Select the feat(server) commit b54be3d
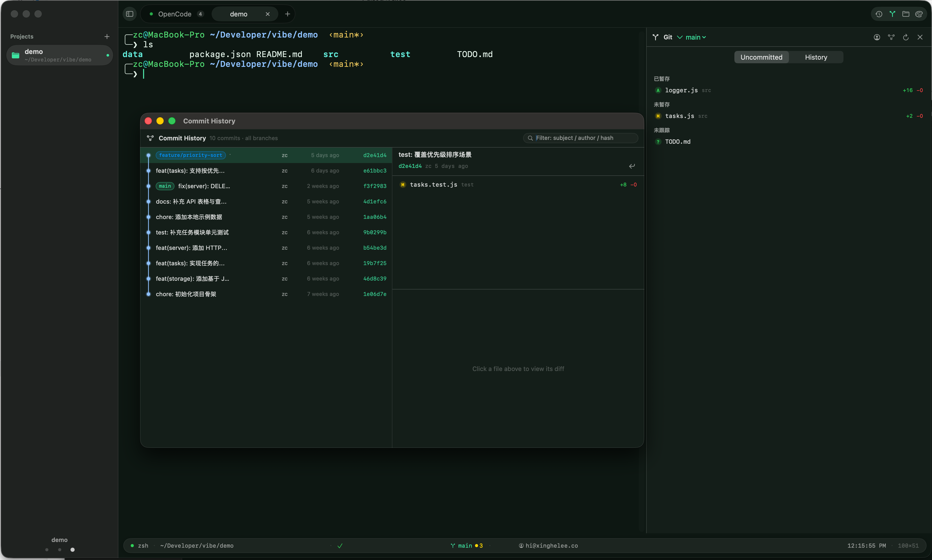932x560 pixels. pyautogui.click(x=266, y=248)
